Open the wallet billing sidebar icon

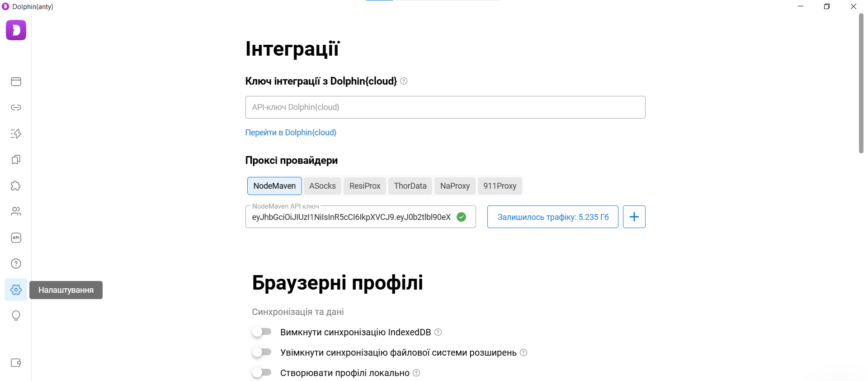(x=16, y=362)
